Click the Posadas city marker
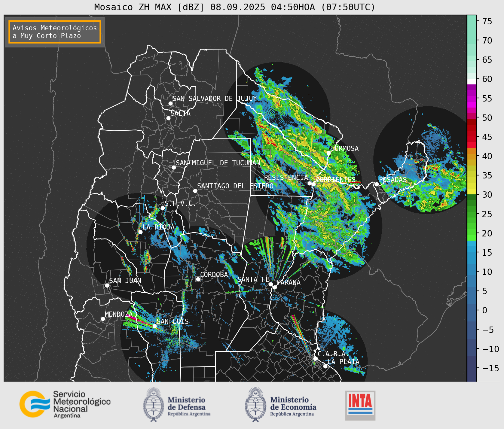 pos(377,184)
